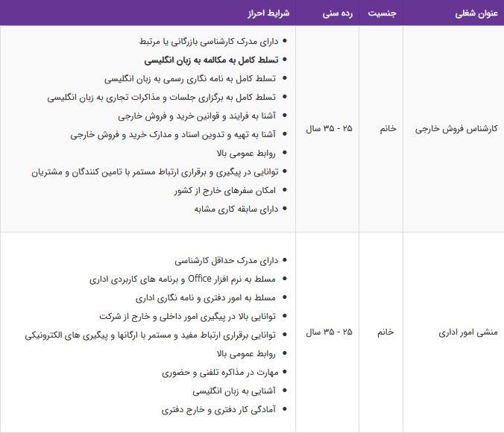
Task: Click 'آمادگی کار دفتری و خارج دفتری'
Action: coord(218,410)
